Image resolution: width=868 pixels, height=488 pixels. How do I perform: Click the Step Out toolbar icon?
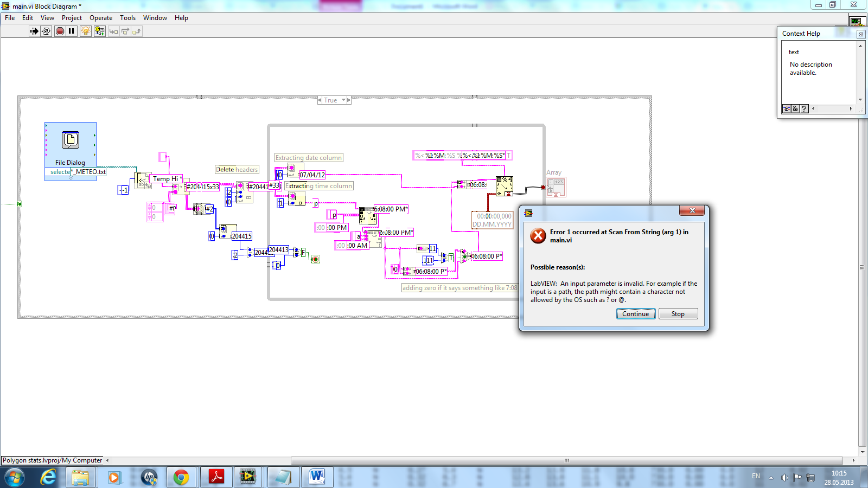pos(136,31)
